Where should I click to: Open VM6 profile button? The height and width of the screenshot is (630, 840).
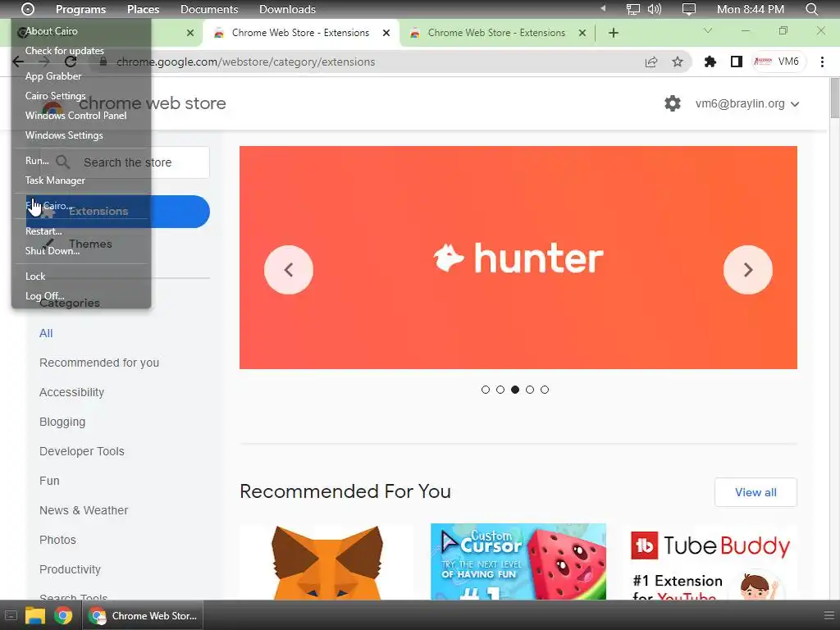pyautogui.click(x=778, y=62)
